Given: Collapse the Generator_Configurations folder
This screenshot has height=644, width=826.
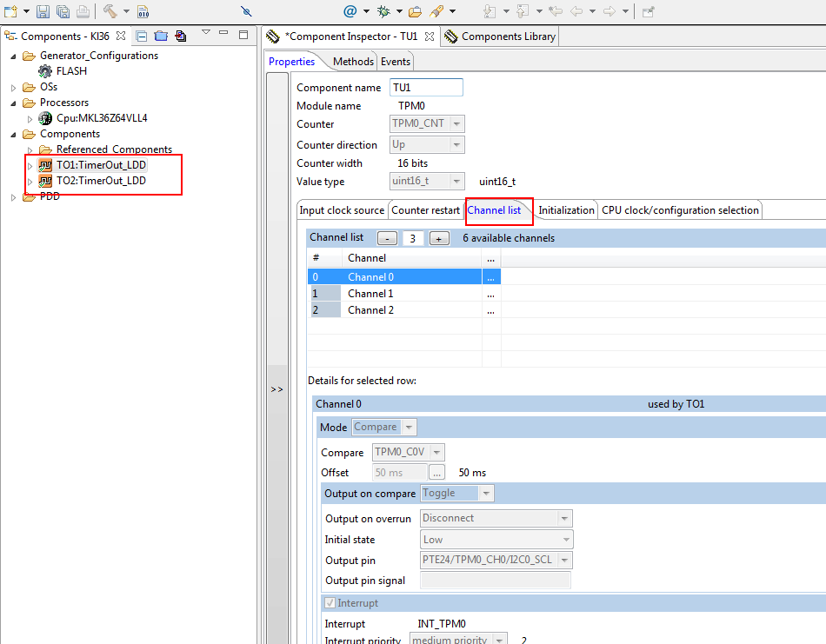Looking at the screenshot, I should [14, 56].
